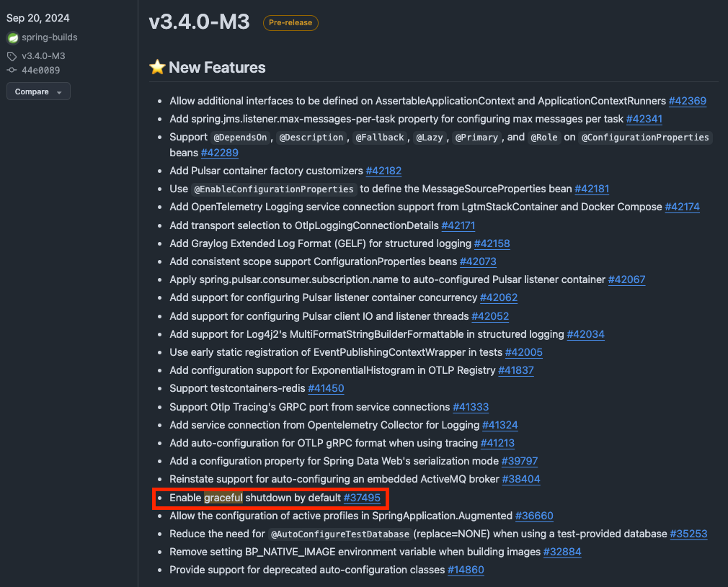Click the Pre-release badge
The width and height of the screenshot is (728, 587).
(290, 23)
